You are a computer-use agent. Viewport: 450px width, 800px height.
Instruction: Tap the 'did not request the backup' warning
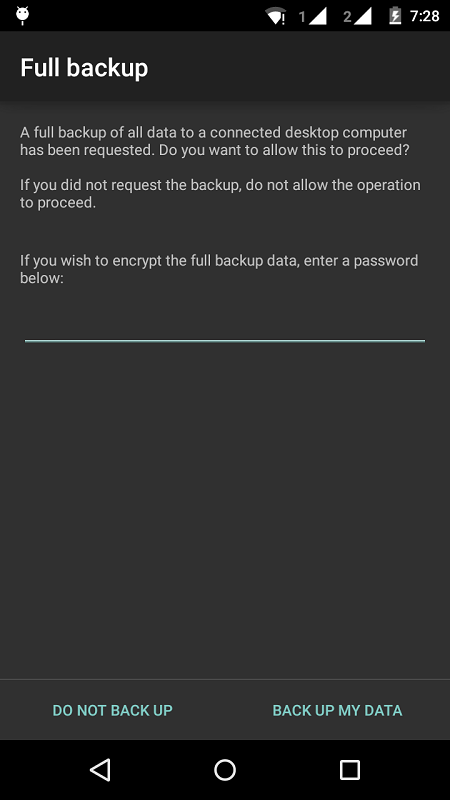point(220,193)
